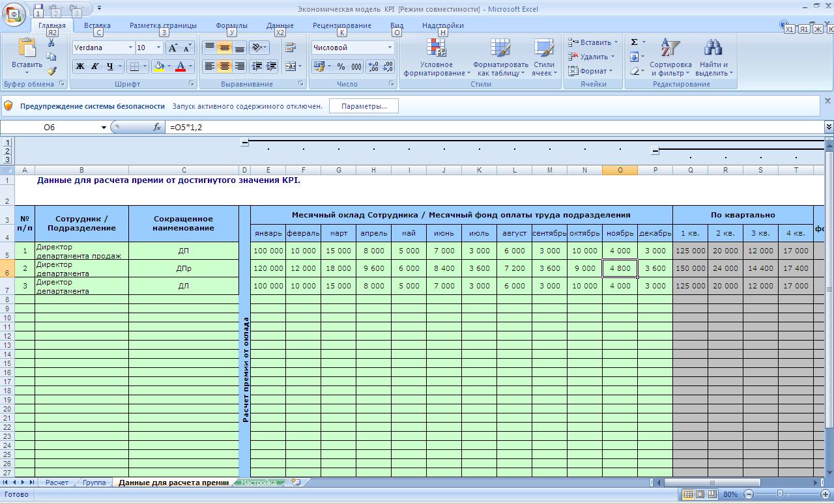
Task: Open the Данные ribbon tab
Action: [280, 25]
